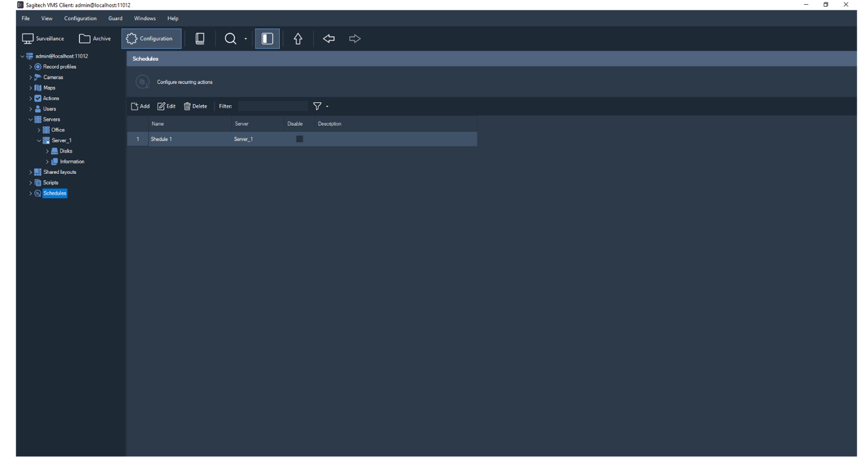Click the Delete schedule button
The image size is (868, 457).
click(195, 106)
